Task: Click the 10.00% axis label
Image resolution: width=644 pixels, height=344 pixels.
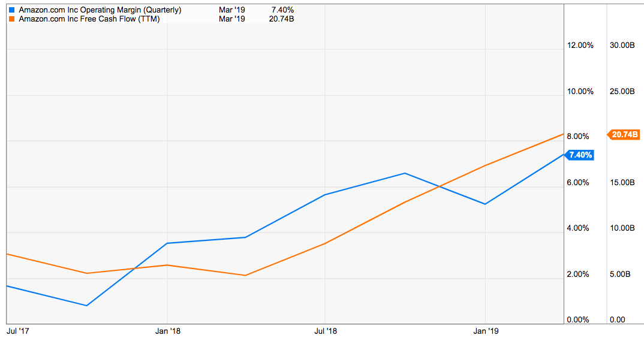Action: click(x=580, y=92)
